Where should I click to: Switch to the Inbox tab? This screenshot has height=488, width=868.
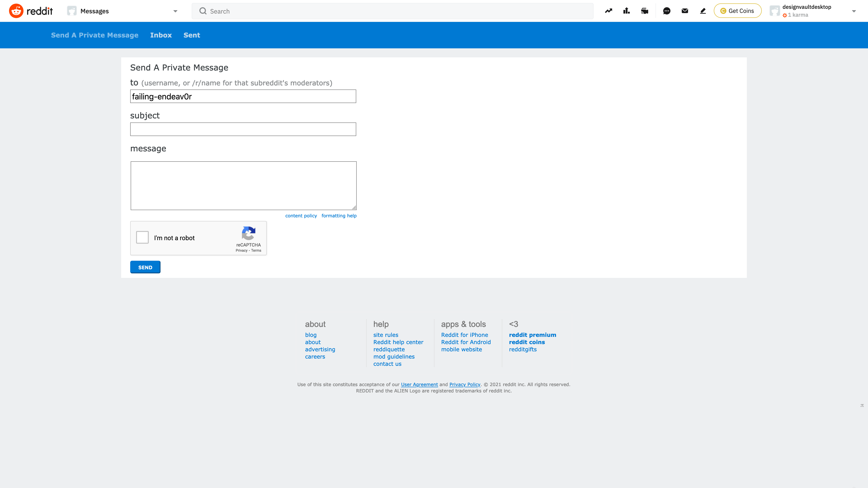coord(161,35)
